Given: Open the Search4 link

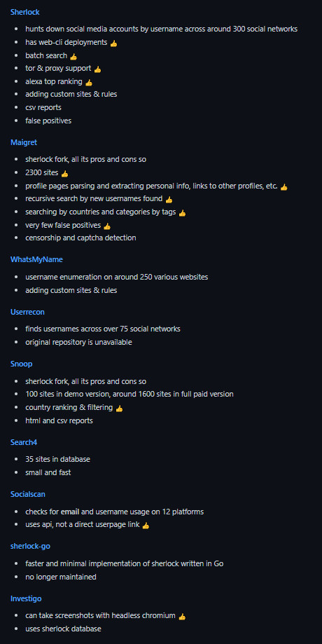Looking at the screenshot, I should coord(24,442).
